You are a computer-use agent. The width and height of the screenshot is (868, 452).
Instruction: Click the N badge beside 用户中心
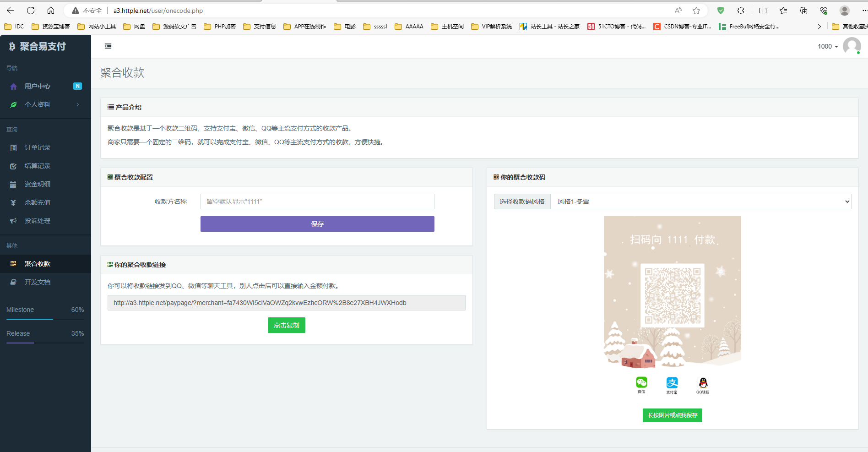point(78,86)
